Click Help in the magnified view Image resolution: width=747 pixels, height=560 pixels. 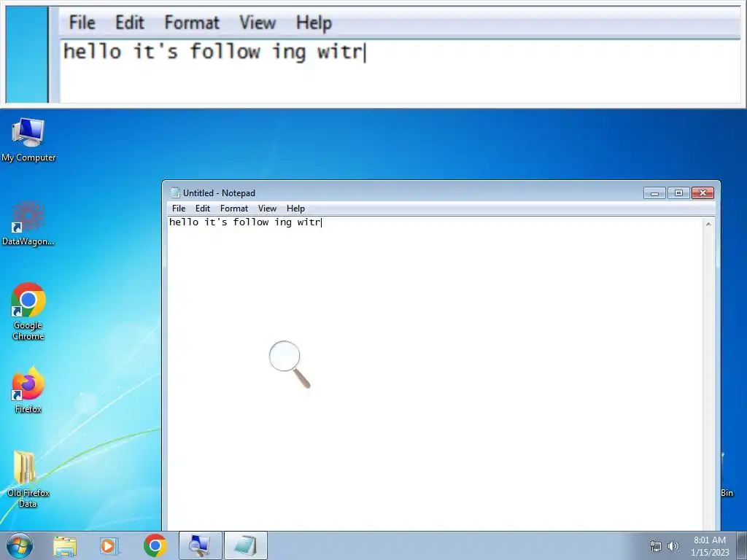click(314, 23)
